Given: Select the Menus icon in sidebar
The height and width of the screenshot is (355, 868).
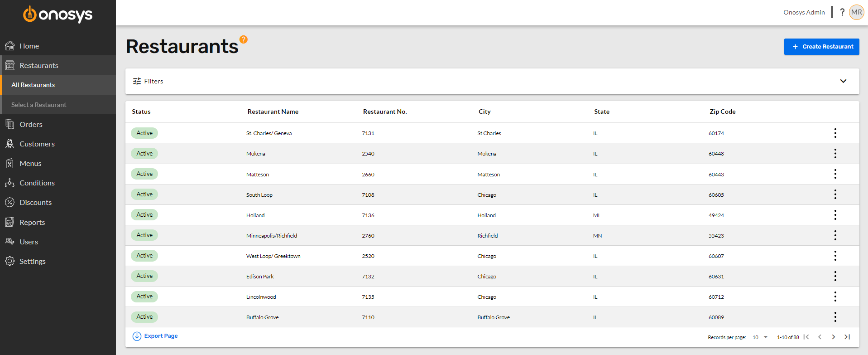Looking at the screenshot, I should pos(10,163).
